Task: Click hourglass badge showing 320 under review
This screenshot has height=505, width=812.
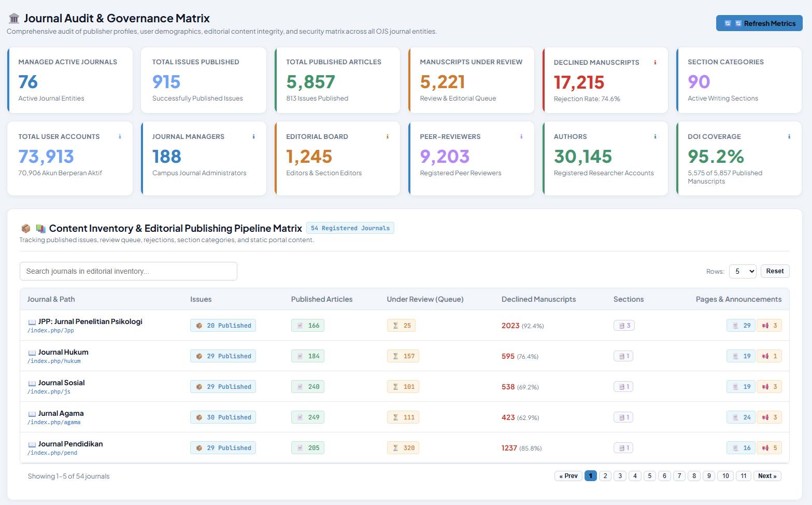Action: click(x=403, y=448)
